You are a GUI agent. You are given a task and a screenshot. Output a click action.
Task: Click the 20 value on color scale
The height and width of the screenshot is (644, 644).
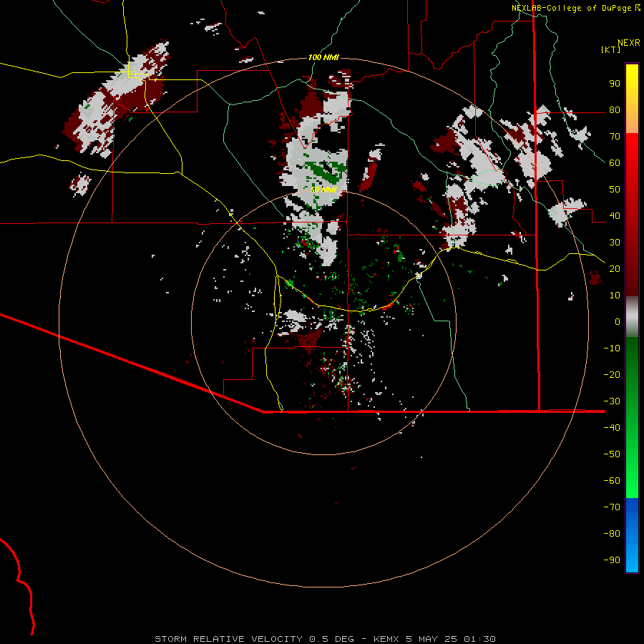point(615,269)
